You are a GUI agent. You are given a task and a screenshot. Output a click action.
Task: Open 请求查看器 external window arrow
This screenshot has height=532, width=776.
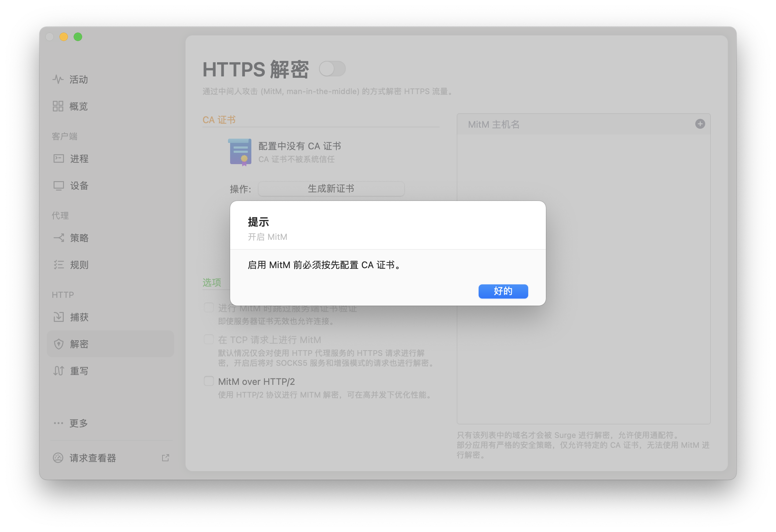(165, 458)
